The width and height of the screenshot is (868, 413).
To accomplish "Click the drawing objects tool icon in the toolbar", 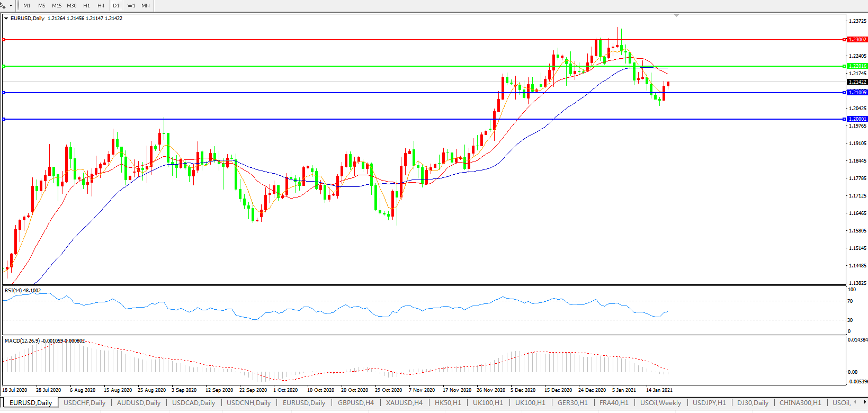I will tap(3, 5).
